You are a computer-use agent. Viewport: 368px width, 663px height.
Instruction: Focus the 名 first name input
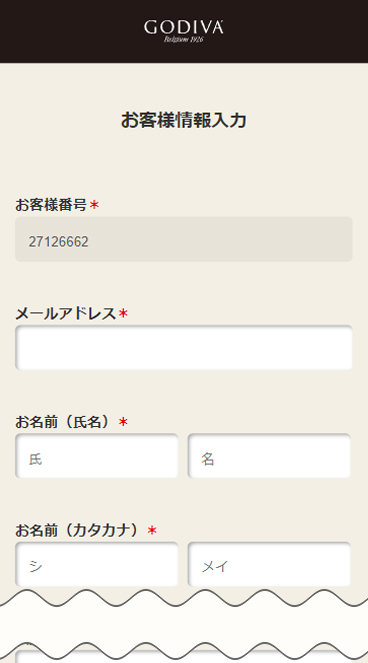[x=269, y=456]
